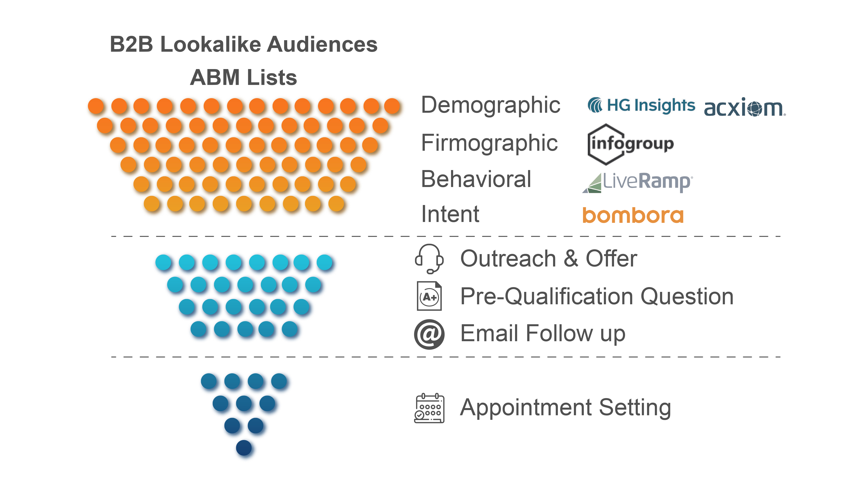The height and width of the screenshot is (488, 868).
Task: Click the LiveRamp logo
Action: click(637, 182)
